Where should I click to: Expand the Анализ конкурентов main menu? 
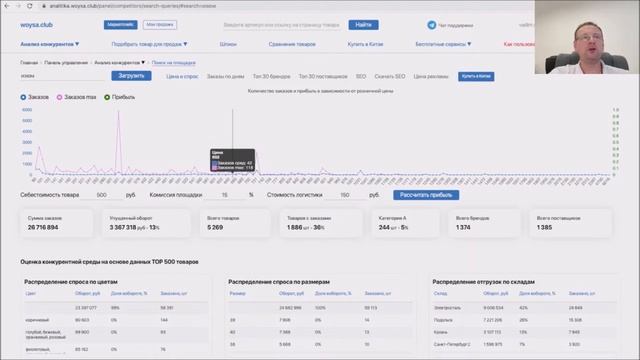(x=49, y=44)
